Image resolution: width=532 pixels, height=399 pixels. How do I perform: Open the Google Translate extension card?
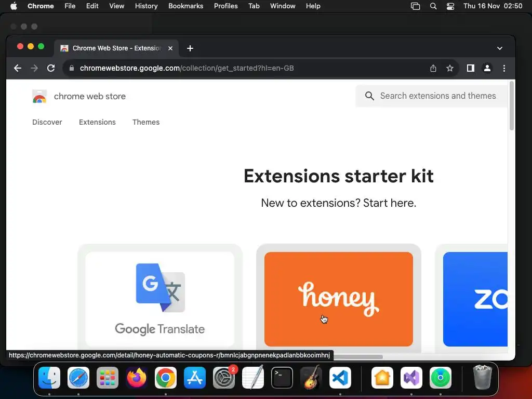coord(160,299)
